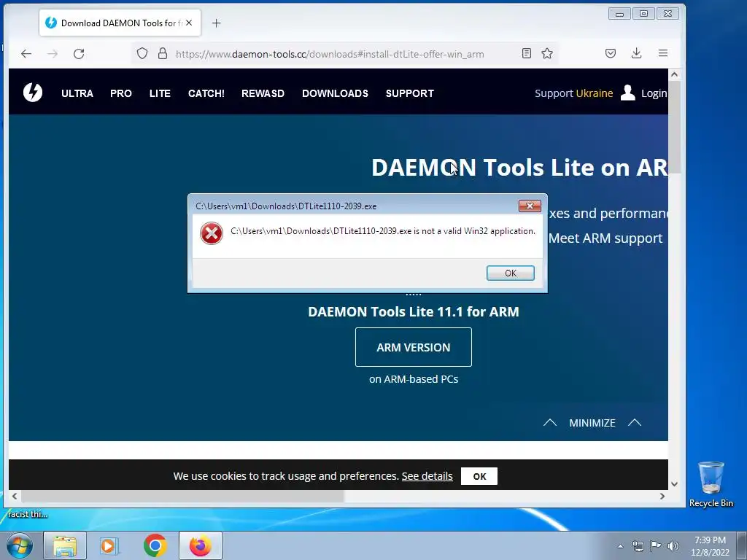Click the horizontal scrollbar thumb
Screen dimensions: 747x560
[182, 496]
